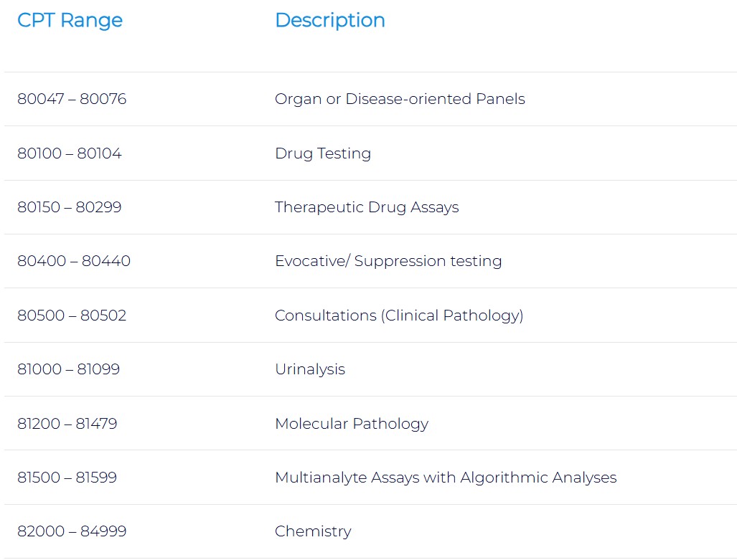This screenshot has width=737, height=560.
Task: Click the Drug Testing description
Action: 323,153
